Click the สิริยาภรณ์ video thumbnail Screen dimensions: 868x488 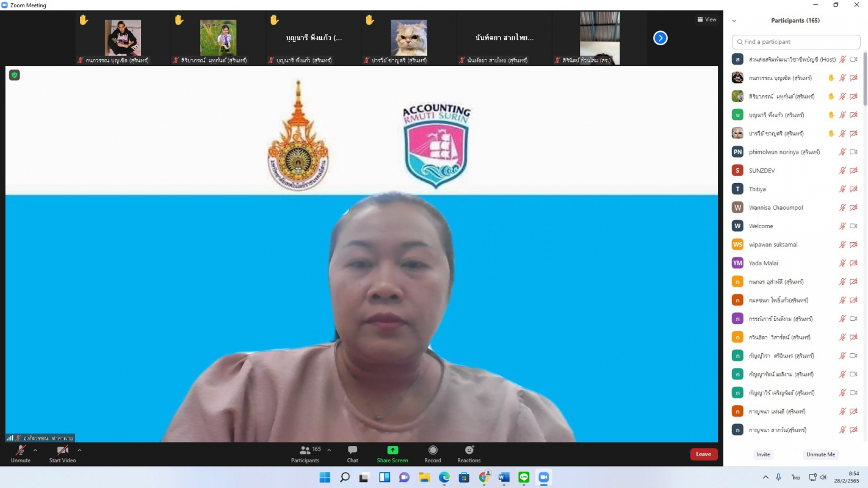[218, 38]
